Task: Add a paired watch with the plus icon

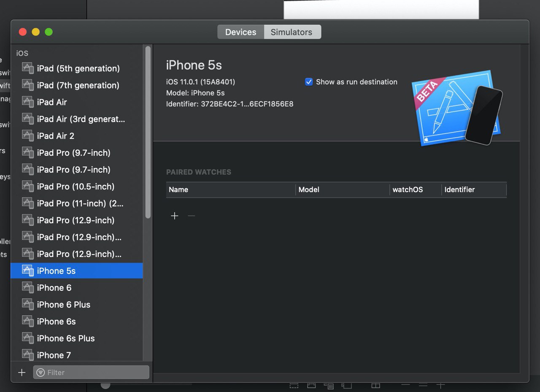Action: tap(175, 216)
